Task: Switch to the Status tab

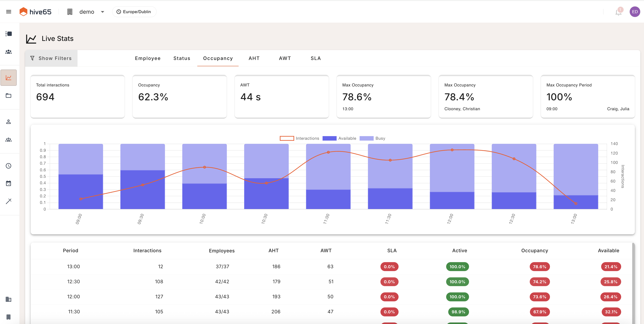Action: coord(182,58)
